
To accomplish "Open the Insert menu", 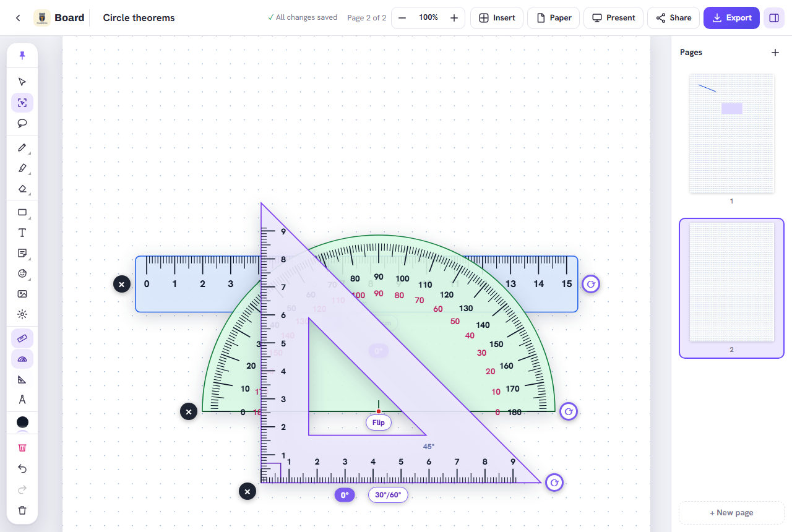I will [497, 18].
